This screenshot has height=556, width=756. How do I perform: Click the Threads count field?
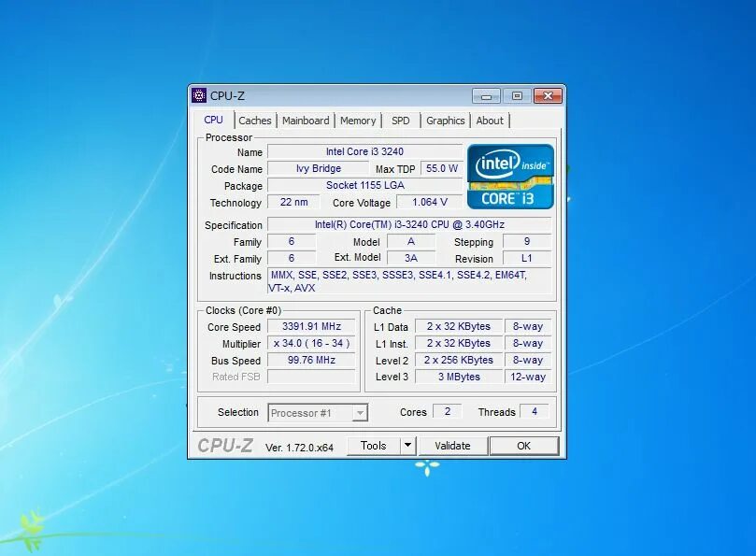pos(535,411)
